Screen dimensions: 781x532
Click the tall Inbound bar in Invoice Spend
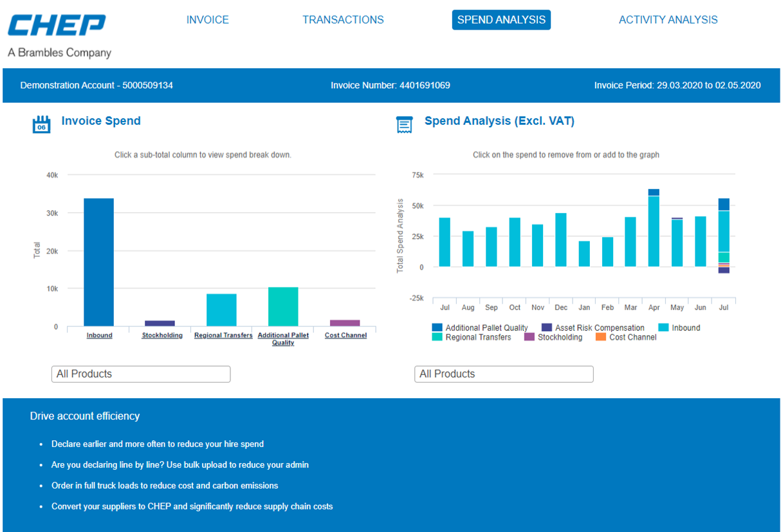pyautogui.click(x=99, y=262)
